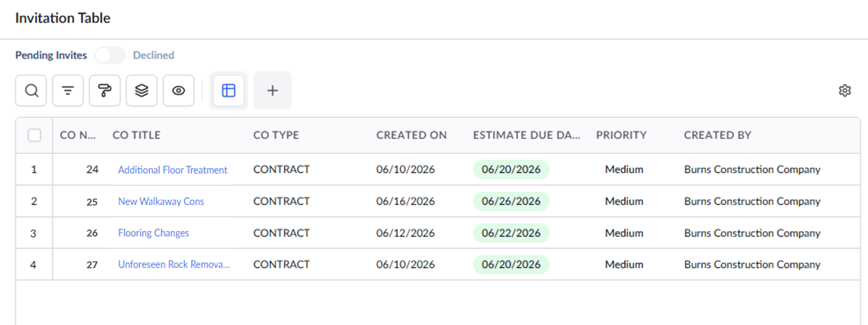Check the select-all header checkbox
This screenshot has width=868, height=325.
point(34,135)
